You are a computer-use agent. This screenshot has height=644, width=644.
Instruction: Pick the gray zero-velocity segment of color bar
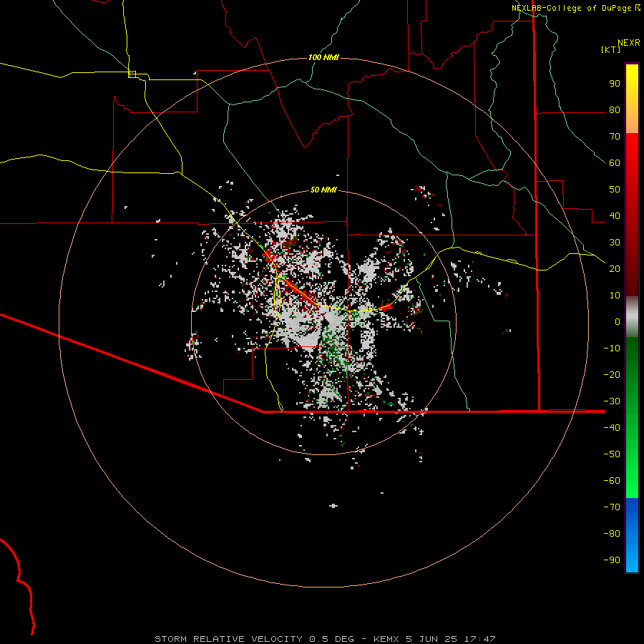pos(632,317)
